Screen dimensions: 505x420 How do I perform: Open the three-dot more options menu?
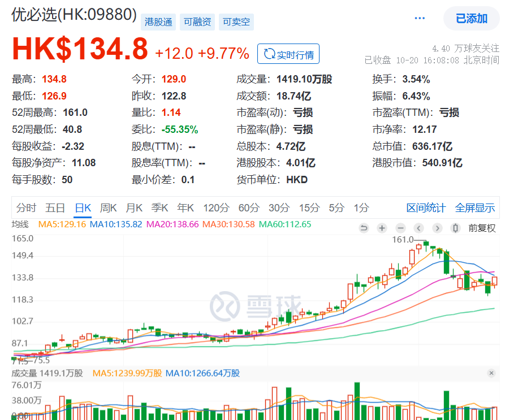420,18
